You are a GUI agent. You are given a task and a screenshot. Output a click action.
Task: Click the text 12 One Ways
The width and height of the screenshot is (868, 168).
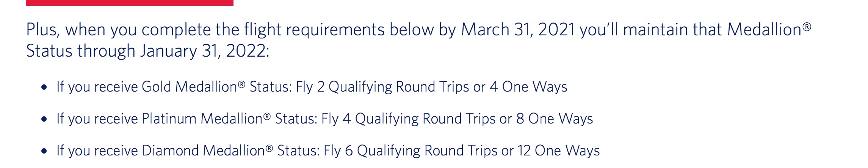[x=559, y=151]
